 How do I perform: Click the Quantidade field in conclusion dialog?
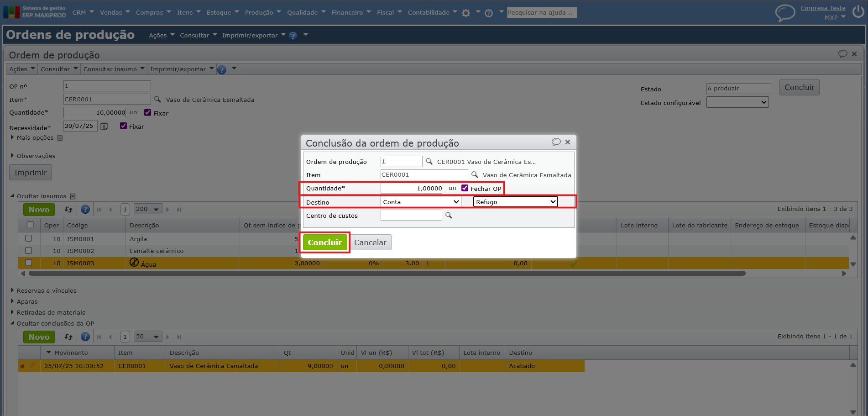point(411,188)
